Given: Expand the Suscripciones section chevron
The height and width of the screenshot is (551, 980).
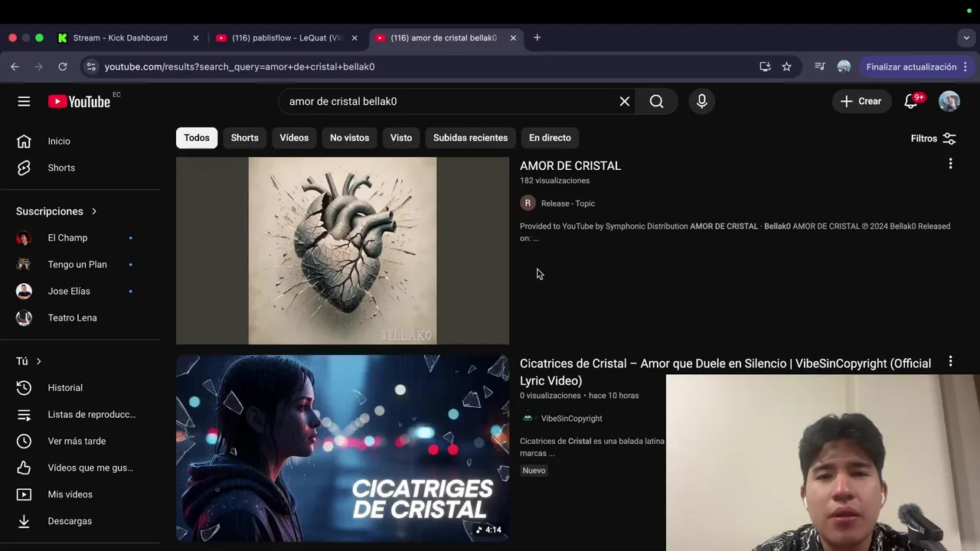Looking at the screenshot, I should click(94, 211).
